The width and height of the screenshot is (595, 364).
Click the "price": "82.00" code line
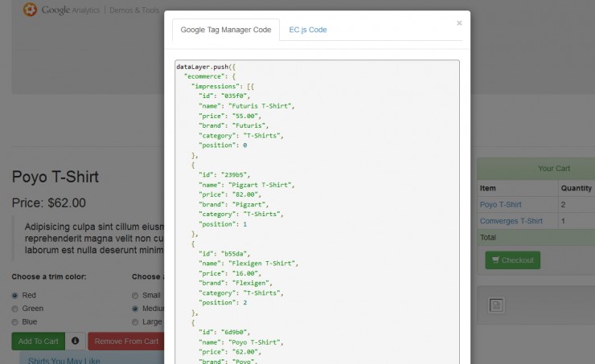click(230, 194)
